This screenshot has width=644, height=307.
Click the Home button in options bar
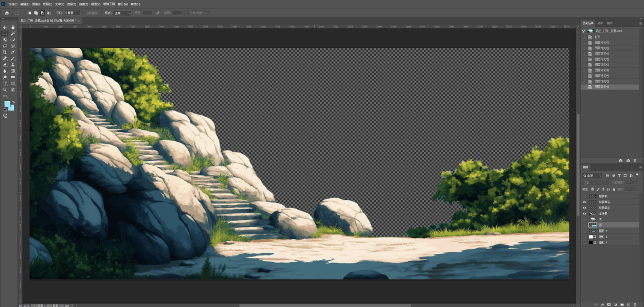[x=7, y=13]
